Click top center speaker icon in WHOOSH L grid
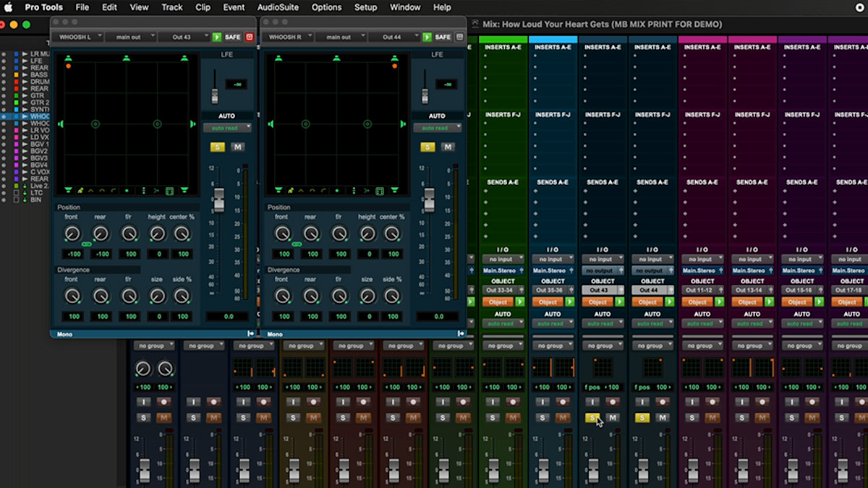 127,58
